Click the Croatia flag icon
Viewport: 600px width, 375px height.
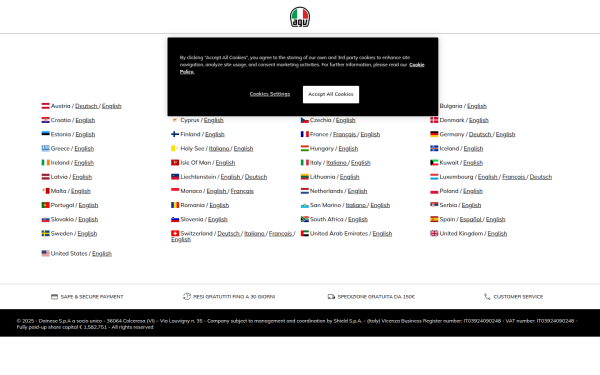click(x=46, y=120)
